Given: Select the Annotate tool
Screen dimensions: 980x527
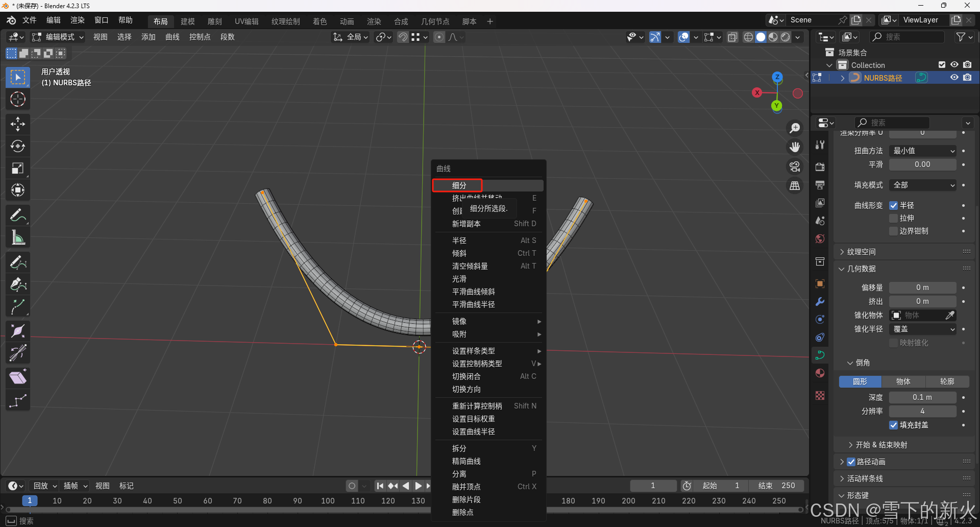Looking at the screenshot, I should 18,215.
